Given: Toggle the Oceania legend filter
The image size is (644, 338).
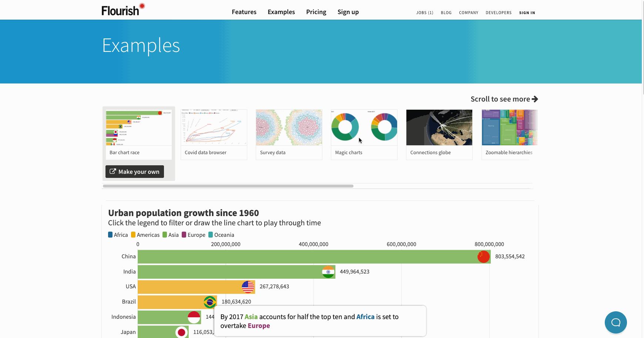Looking at the screenshot, I should (x=221, y=235).
